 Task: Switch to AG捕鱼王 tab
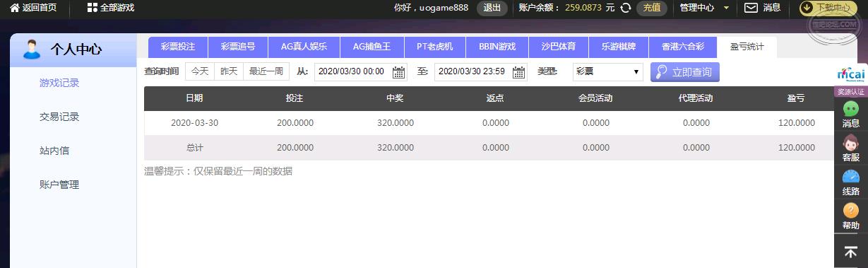(x=372, y=47)
